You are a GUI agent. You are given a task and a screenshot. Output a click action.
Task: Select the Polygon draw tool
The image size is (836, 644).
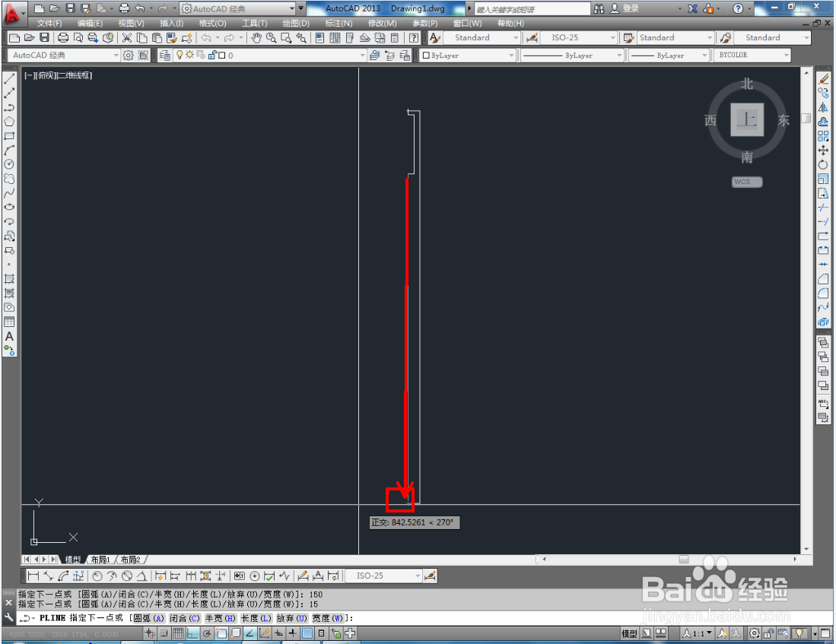coord(9,122)
